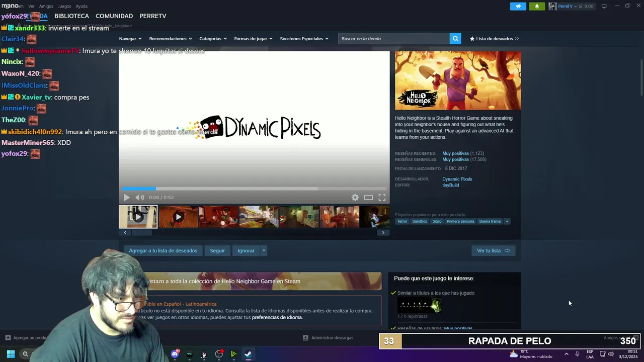Open the taskbar search magnifier
This screenshot has height=362, width=644.
25,354
